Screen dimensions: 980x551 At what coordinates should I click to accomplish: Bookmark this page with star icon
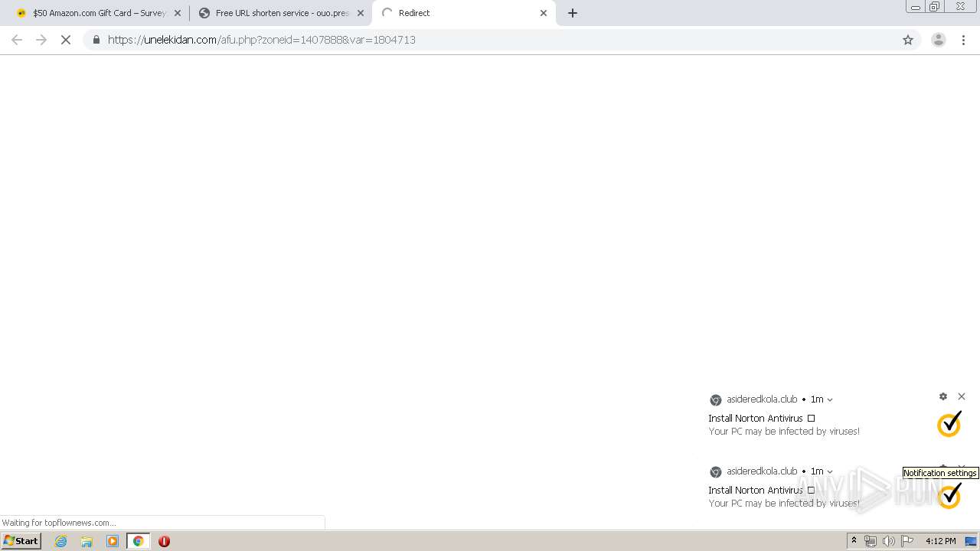[908, 40]
